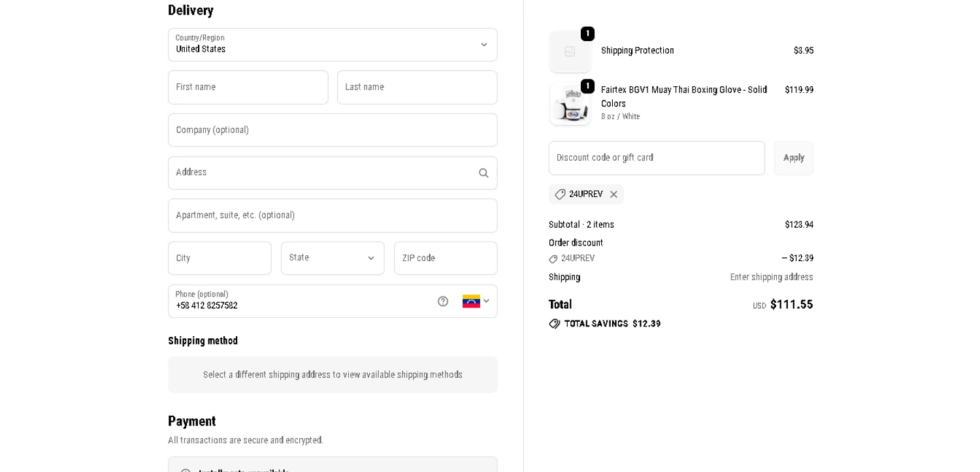Open the phone country code chevron
Image resolution: width=980 pixels, height=472 pixels.
click(x=486, y=301)
